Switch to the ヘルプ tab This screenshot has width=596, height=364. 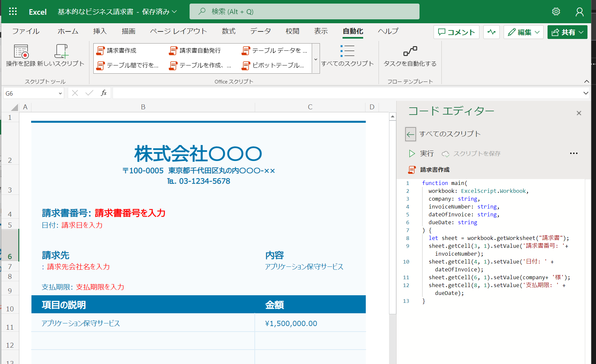coord(388,31)
